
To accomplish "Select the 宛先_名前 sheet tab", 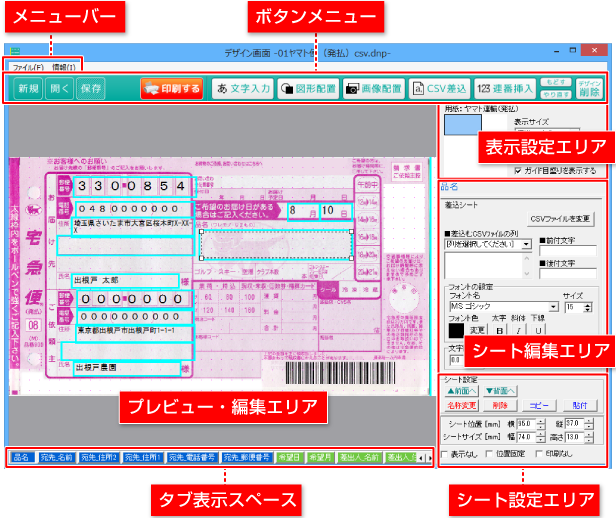I will point(56,458).
